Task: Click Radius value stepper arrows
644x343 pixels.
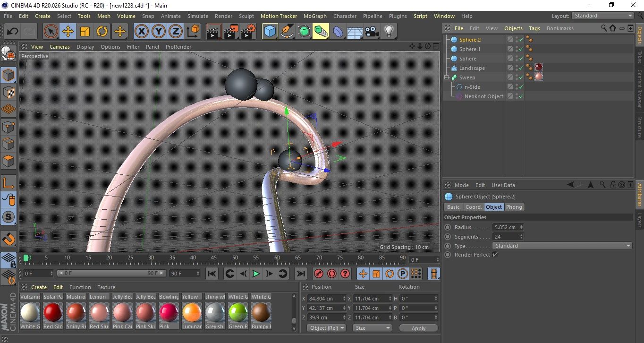Action: click(521, 227)
